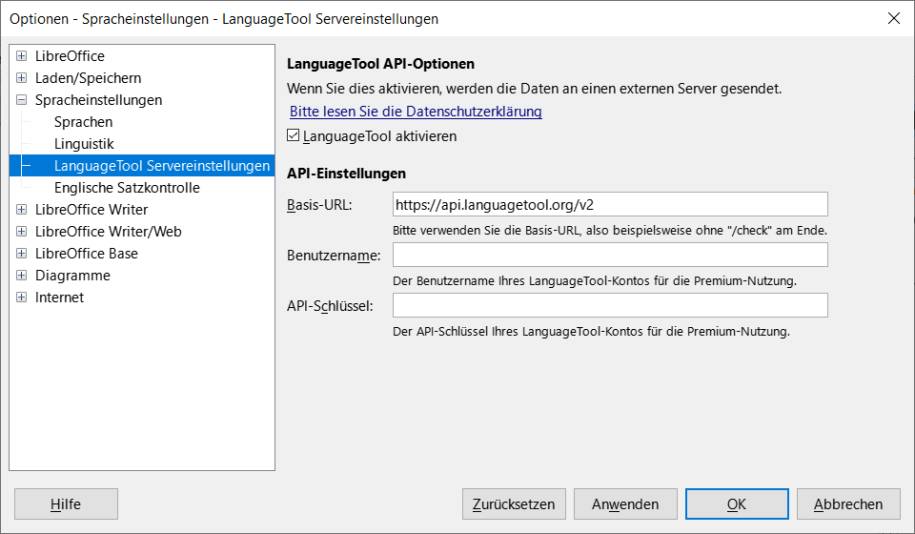
Task: Expand the LibreOffice tree node
Action: [22, 56]
